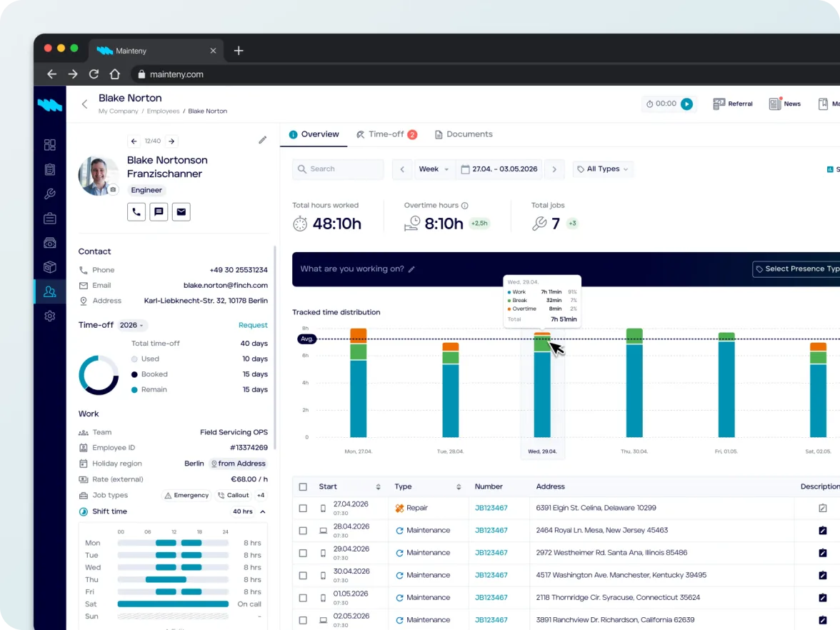The height and width of the screenshot is (630, 840).
Task: Click the Mon, 27.04. chart bar
Action: click(x=359, y=383)
